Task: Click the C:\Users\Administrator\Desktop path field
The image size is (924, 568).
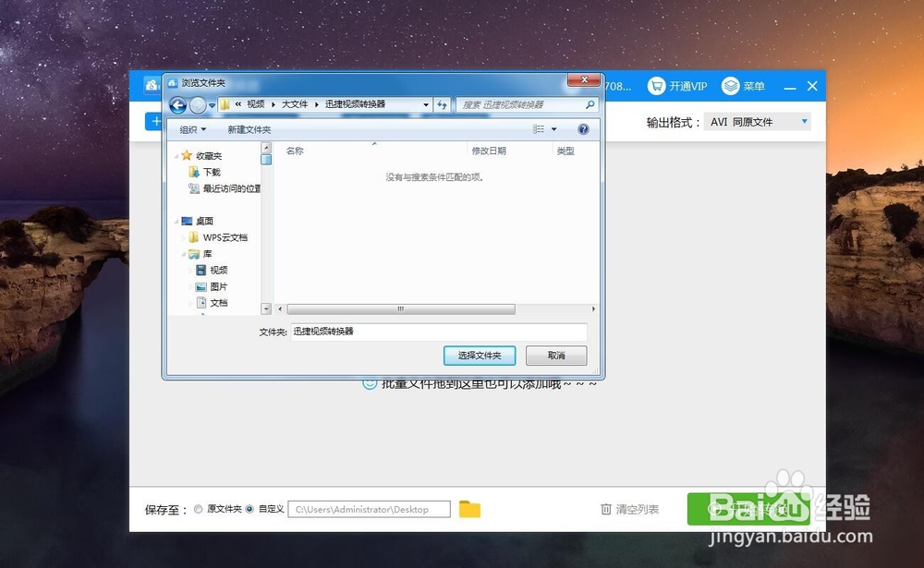Action: click(x=368, y=508)
